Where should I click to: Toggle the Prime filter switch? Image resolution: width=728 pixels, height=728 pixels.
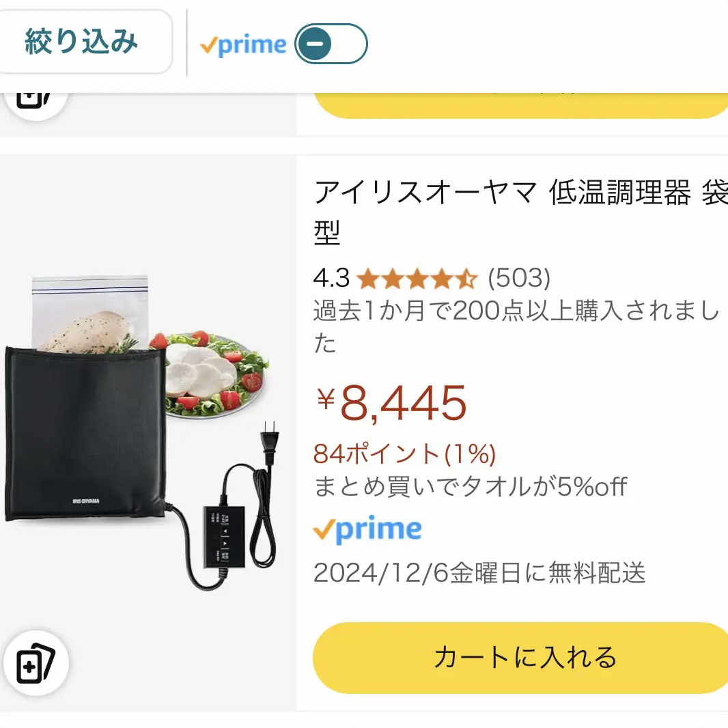point(331,44)
